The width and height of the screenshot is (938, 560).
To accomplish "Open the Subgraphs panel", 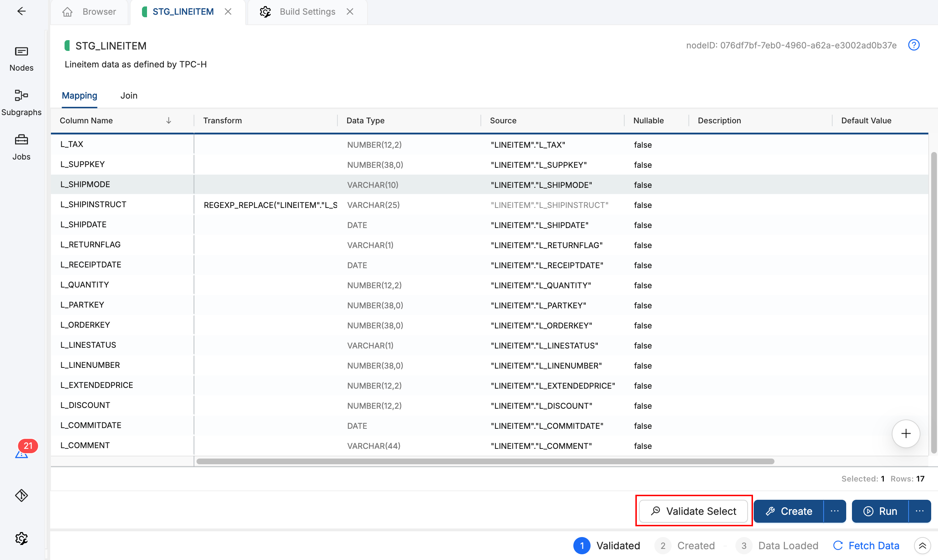I will [x=22, y=102].
